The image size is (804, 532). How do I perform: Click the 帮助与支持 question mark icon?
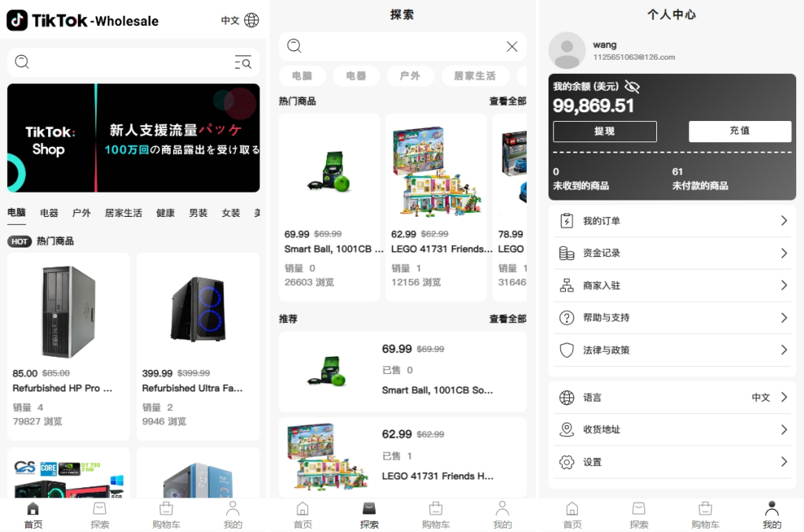point(567,317)
